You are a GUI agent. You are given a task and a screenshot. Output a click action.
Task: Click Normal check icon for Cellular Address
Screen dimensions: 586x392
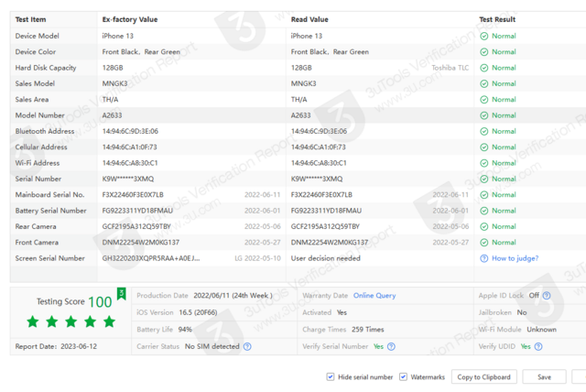pos(484,147)
